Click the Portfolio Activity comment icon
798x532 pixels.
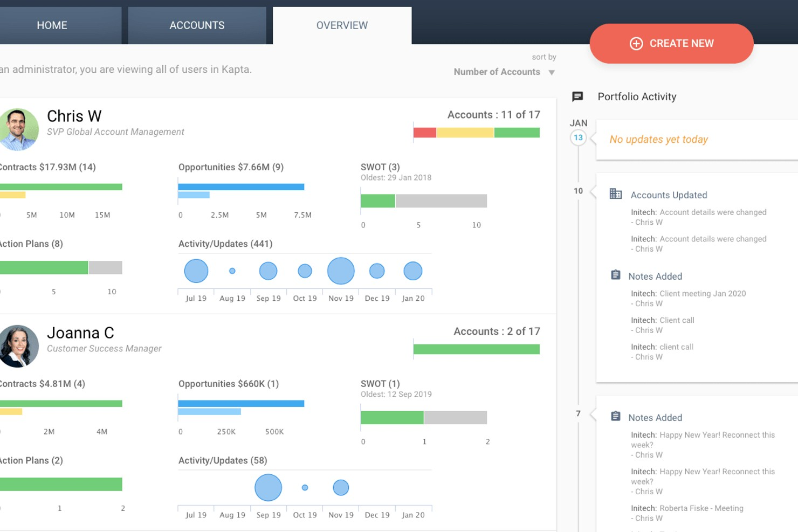pos(577,96)
